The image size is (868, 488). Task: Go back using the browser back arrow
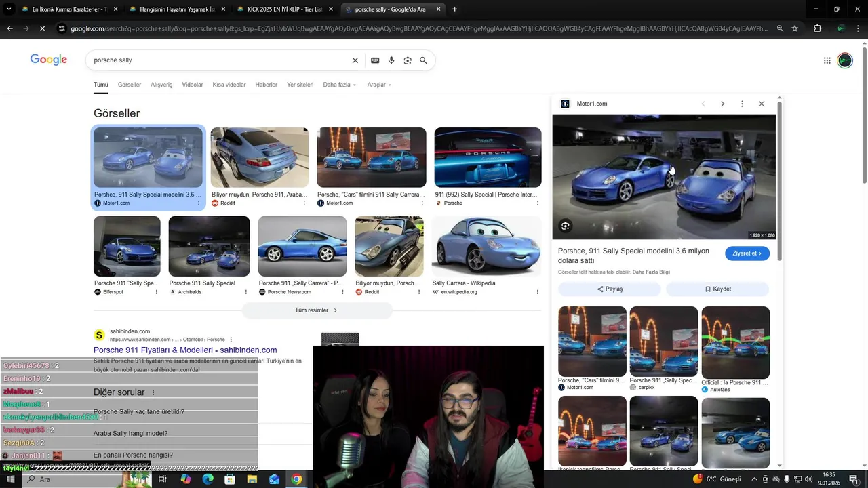click(9, 28)
